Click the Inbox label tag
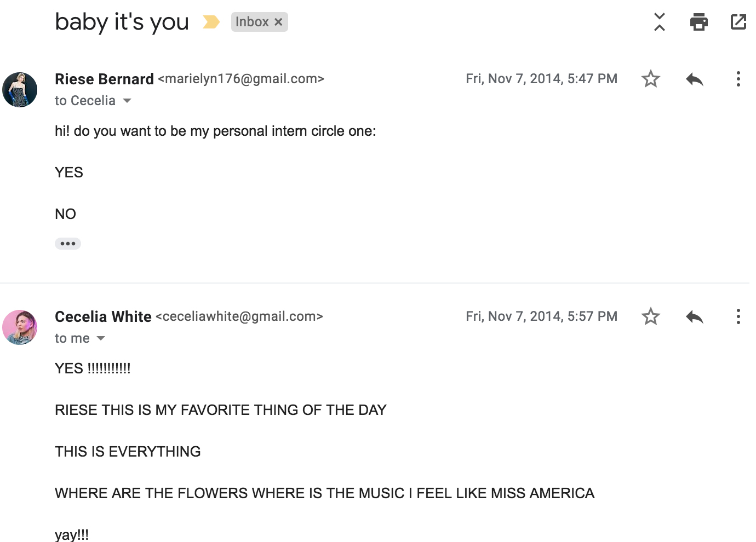Screen dimensions: 756x542 pyautogui.click(x=252, y=22)
